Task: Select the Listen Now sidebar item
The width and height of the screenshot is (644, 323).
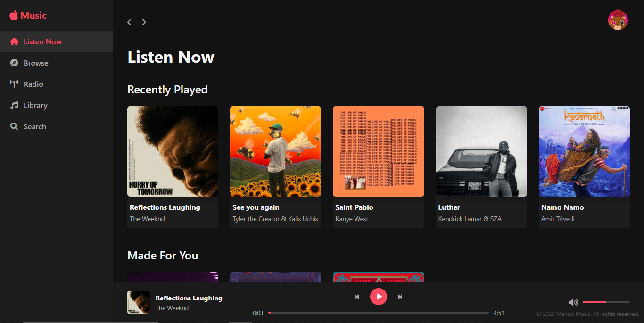Action: (42, 41)
